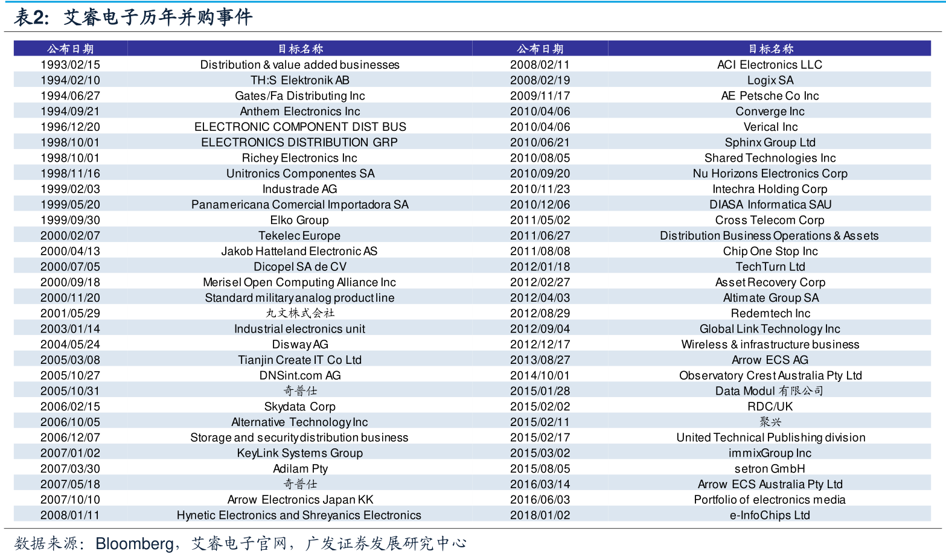Click Alternative Technology Inc
This screenshot has height=560, width=946.
[x=300, y=422]
